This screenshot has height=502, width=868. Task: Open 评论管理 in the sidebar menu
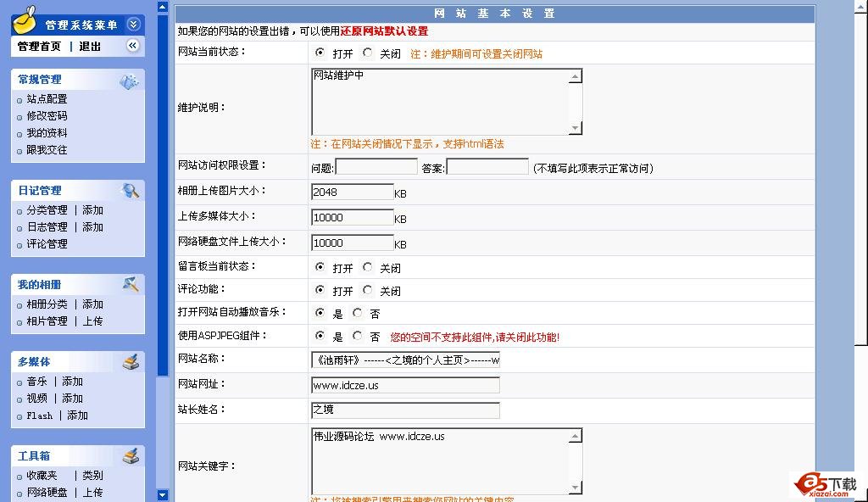pos(47,244)
